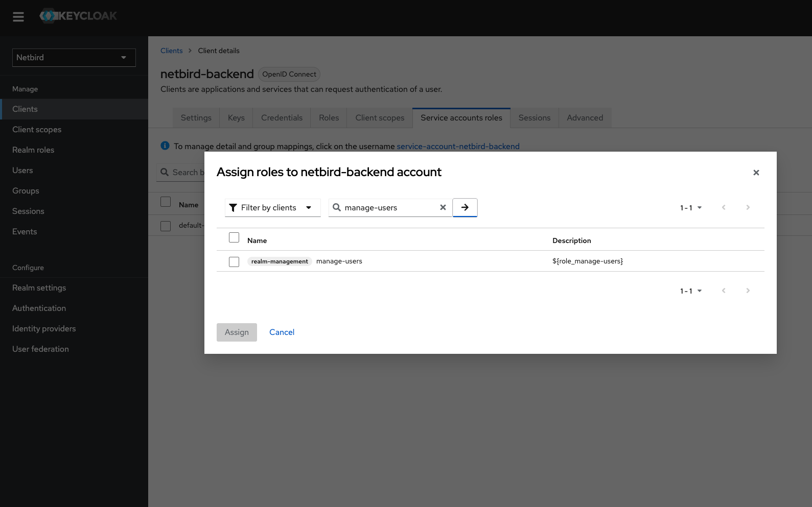The image size is (812, 507).
Task: Close the Assign roles dialog
Action: click(x=756, y=173)
